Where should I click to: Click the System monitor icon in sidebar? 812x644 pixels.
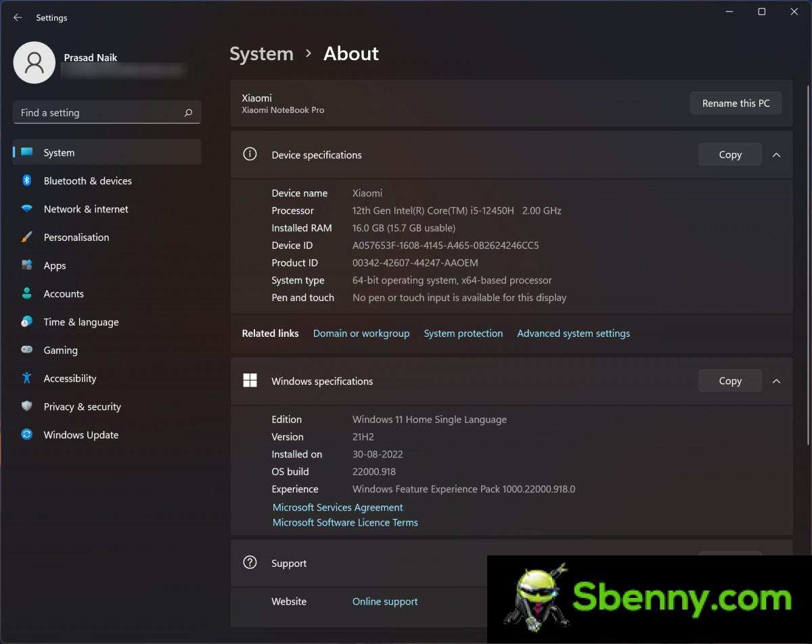tap(27, 152)
